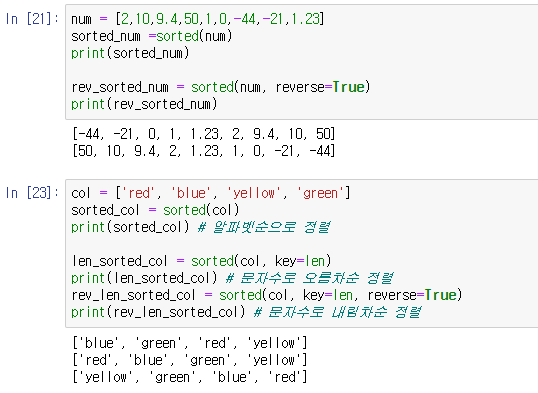The width and height of the screenshot is (538, 393).
Task: Click the 'print(sorted_col)' line with comment
Action: (x=201, y=227)
